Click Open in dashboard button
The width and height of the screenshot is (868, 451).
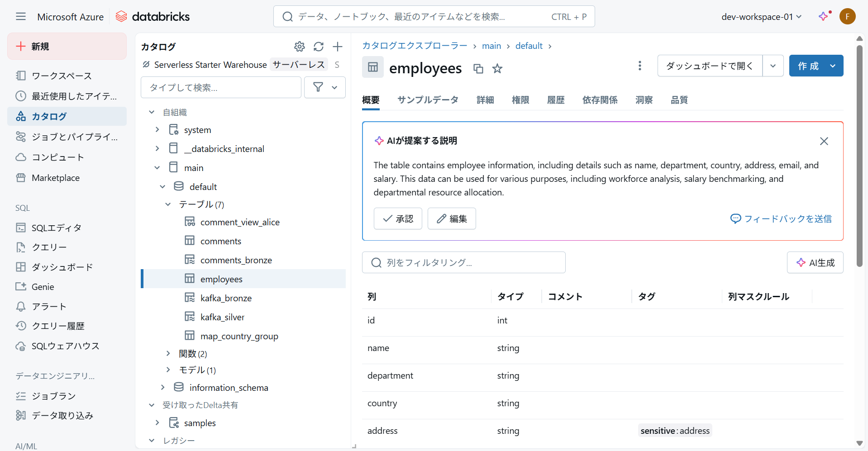tap(710, 66)
